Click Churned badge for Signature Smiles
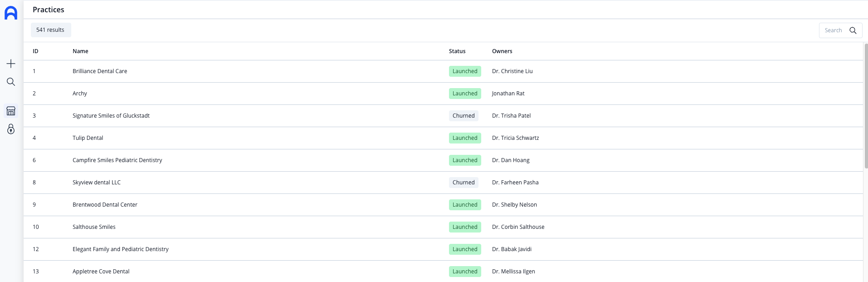Viewport: 868px width, 282px height. pos(464,116)
